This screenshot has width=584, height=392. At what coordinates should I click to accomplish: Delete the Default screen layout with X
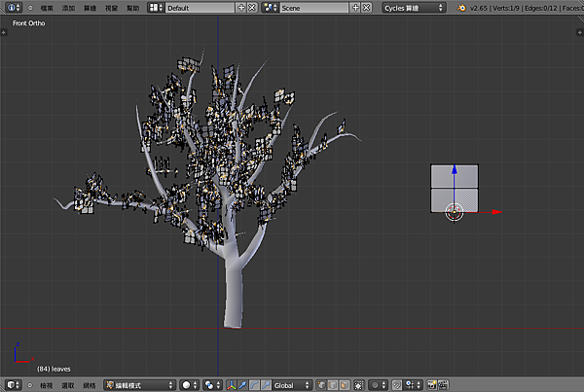252,8
